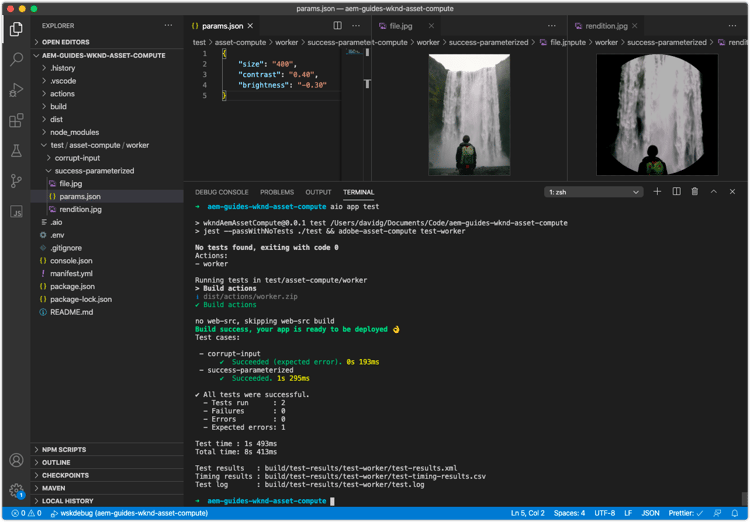Open the Extensions view

16,121
